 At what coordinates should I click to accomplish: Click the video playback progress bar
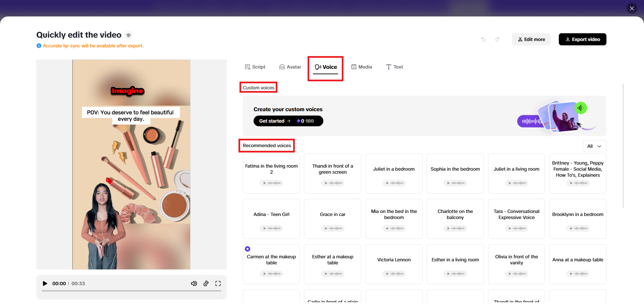131,291
